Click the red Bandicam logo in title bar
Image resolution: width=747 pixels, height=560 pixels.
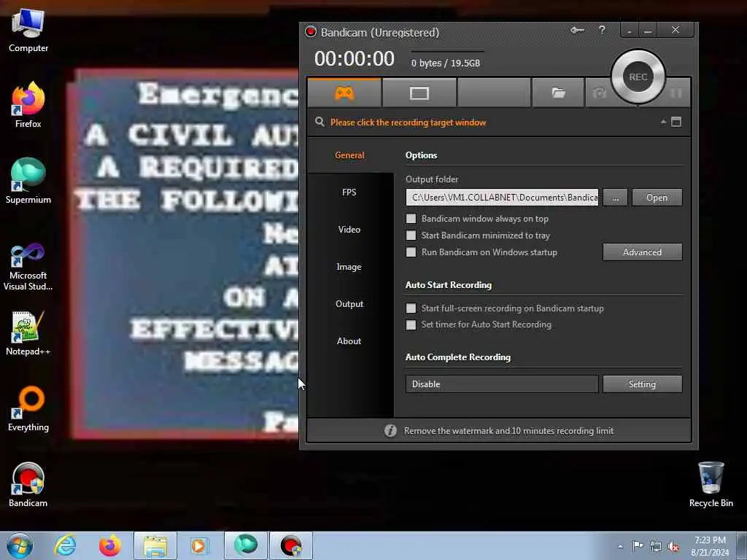311,32
